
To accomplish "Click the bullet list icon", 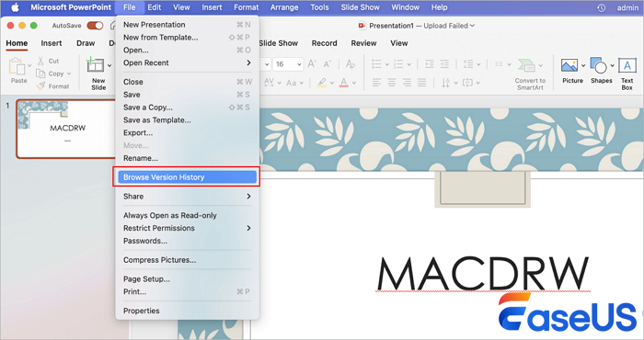I will click(376, 64).
